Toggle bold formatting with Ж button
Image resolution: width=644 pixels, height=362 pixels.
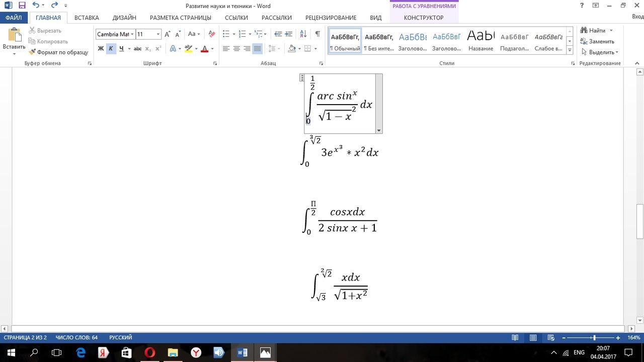101,48
